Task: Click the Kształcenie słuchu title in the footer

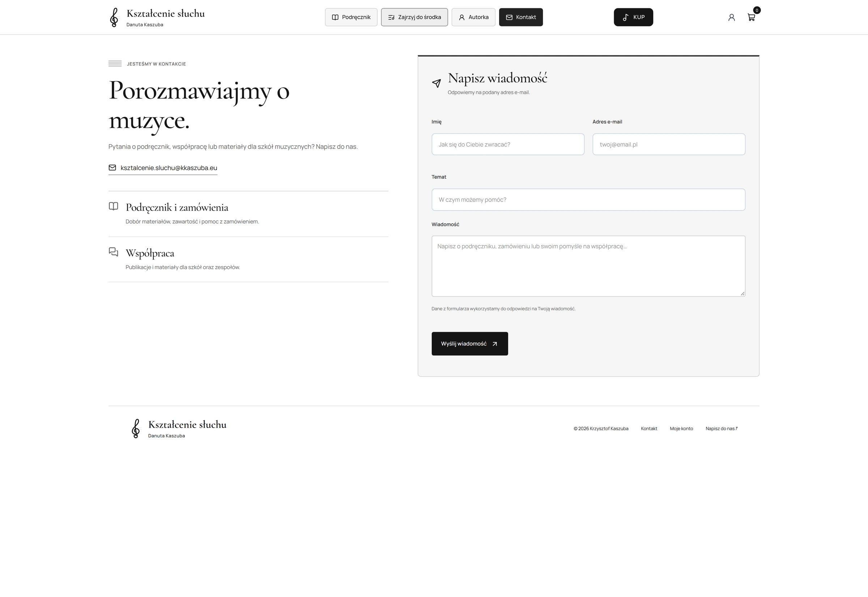Action: point(187,424)
